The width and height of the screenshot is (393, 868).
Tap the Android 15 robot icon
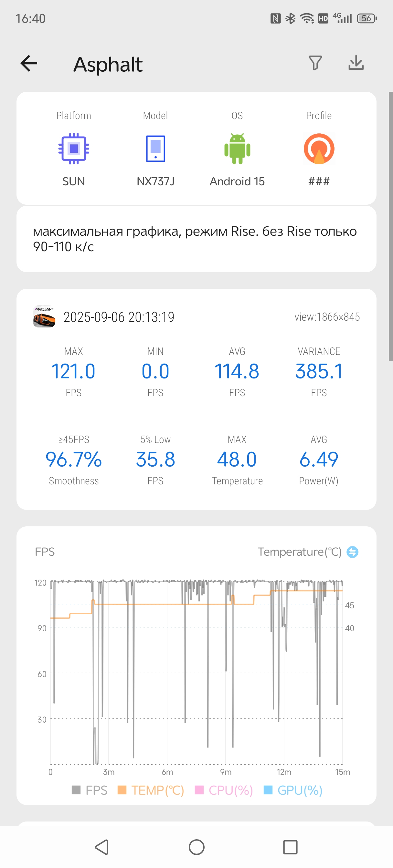pos(237,149)
